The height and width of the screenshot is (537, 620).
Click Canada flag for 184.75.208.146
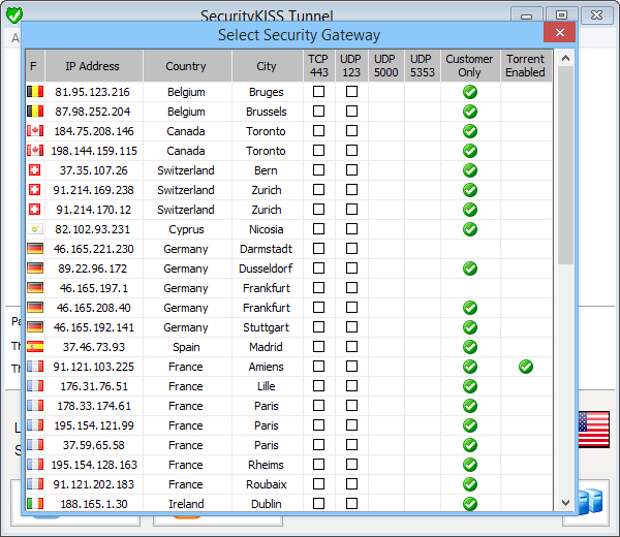point(35,131)
